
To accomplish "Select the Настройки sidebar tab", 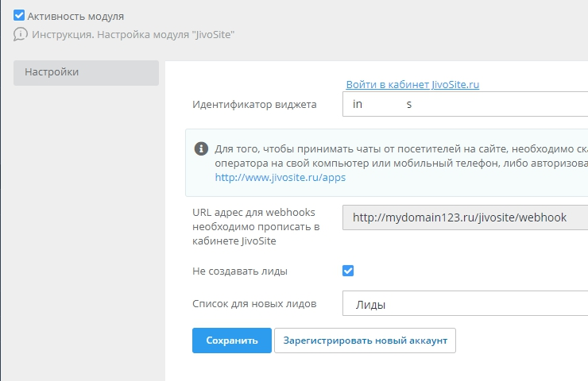I will pos(86,72).
